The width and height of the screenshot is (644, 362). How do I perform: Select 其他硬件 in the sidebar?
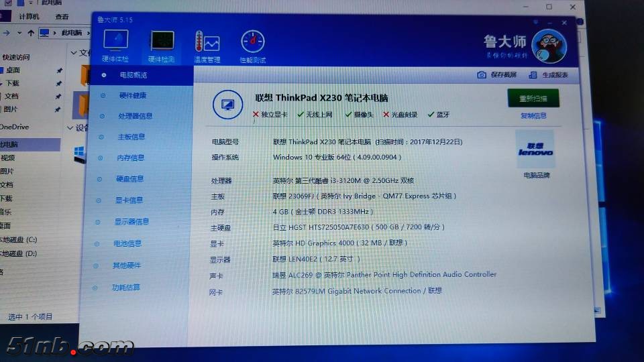(x=127, y=265)
